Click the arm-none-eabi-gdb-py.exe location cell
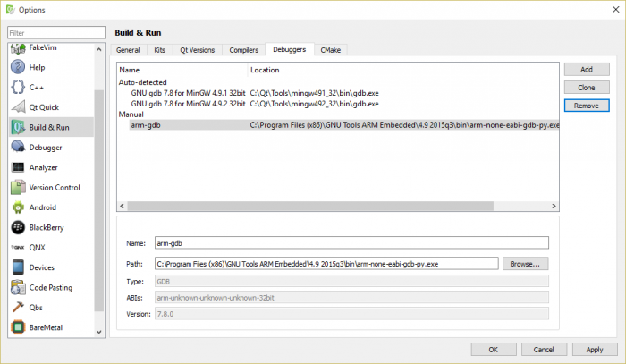The image size is (626, 364). pos(404,125)
